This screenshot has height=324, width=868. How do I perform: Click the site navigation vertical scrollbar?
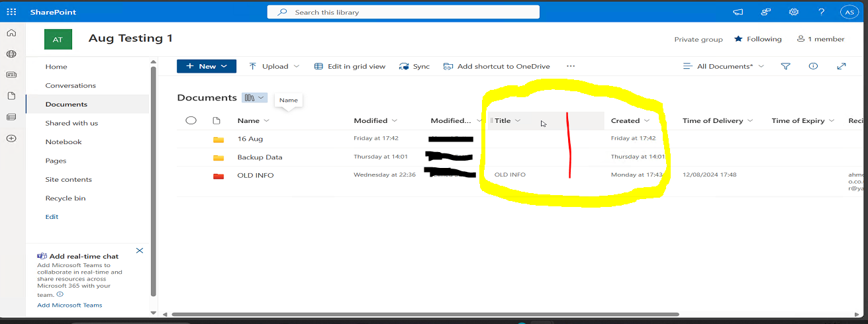click(154, 181)
